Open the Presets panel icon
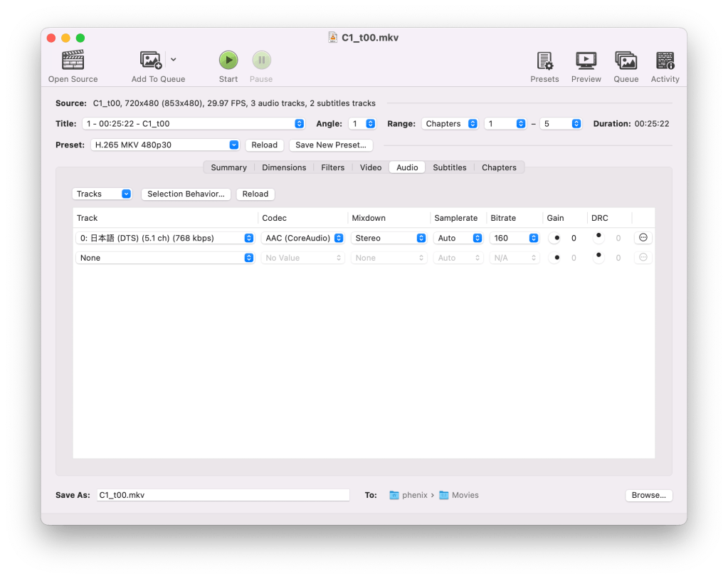This screenshot has width=728, height=579. click(x=544, y=61)
